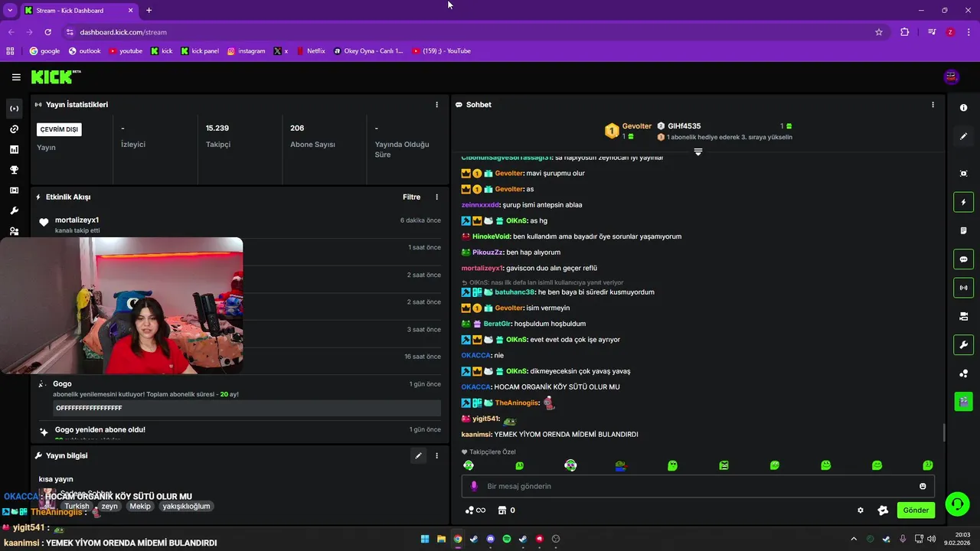Open chat settings gear icon

861,510
